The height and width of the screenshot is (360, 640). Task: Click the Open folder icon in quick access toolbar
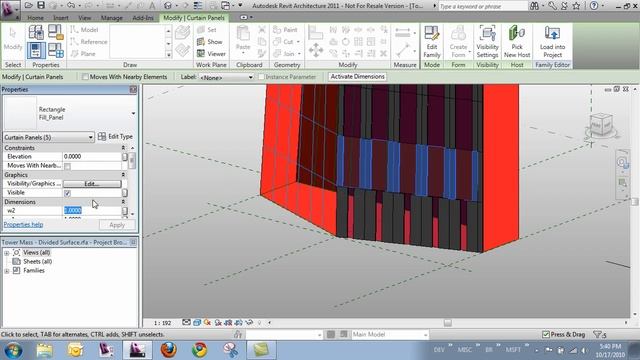point(29,5)
